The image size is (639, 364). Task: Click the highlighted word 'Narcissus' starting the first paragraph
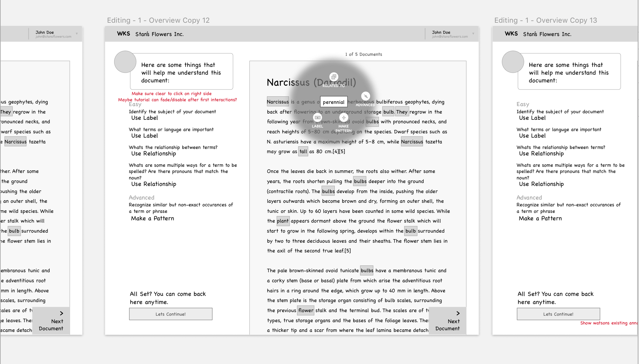[x=278, y=102]
